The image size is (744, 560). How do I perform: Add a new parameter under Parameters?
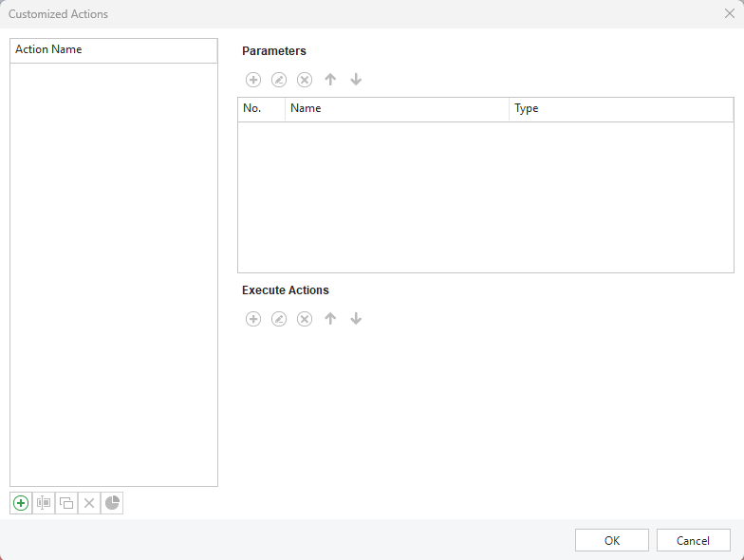253,80
